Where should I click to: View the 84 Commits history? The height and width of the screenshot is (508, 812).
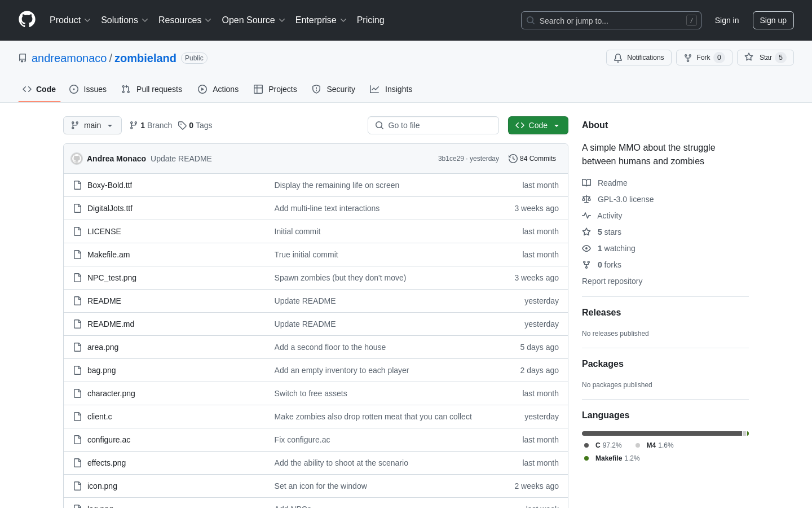[x=532, y=159]
